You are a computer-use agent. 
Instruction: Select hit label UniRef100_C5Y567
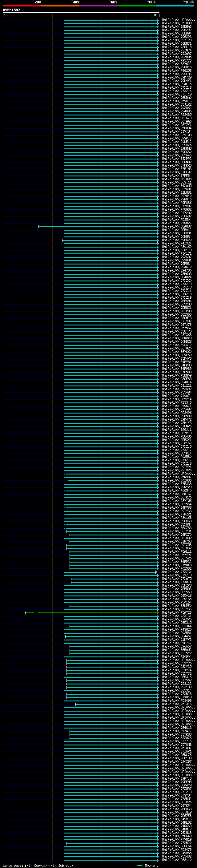tap(177, 328)
